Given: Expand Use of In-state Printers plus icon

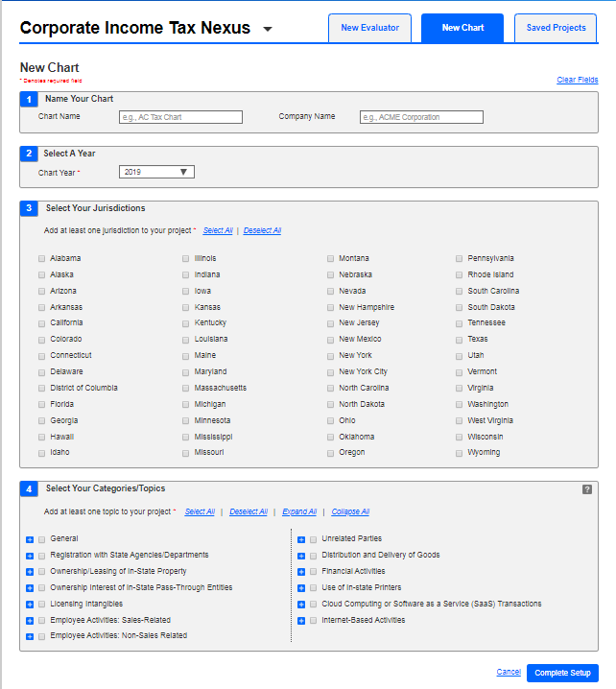Looking at the screenshot, I should pos(301,588).
